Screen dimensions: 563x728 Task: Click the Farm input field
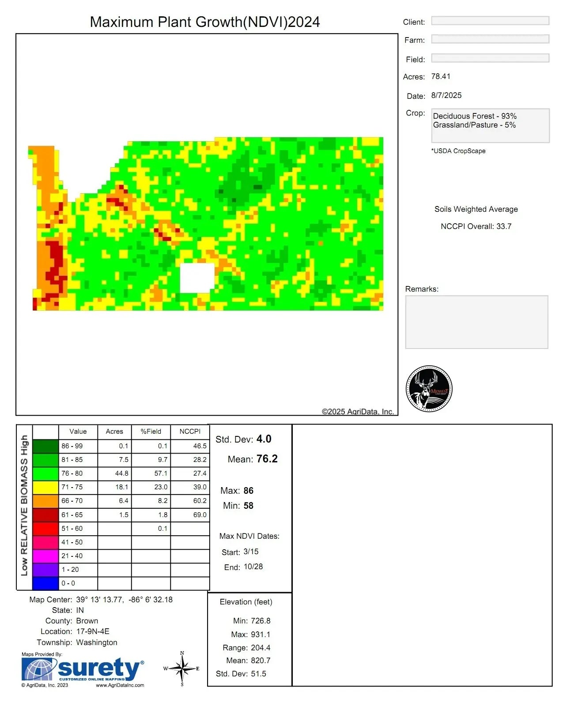(x=490, y=39)
